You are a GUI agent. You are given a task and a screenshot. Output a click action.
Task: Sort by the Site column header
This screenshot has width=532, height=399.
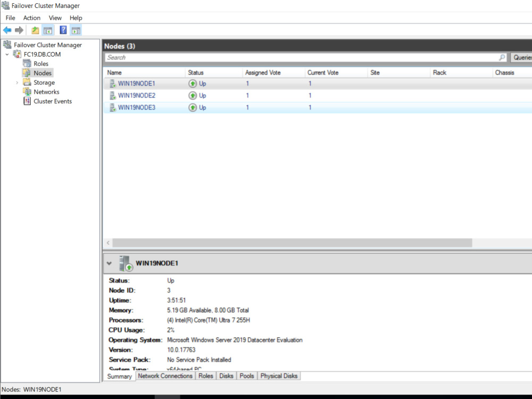point(398,72)
